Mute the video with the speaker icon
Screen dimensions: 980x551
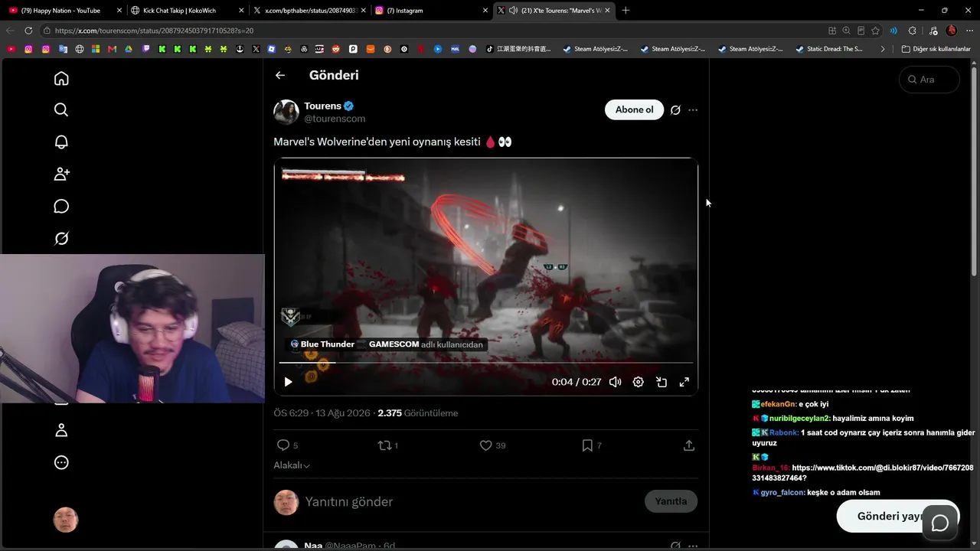pyautogui.click(x=615, y=382)
